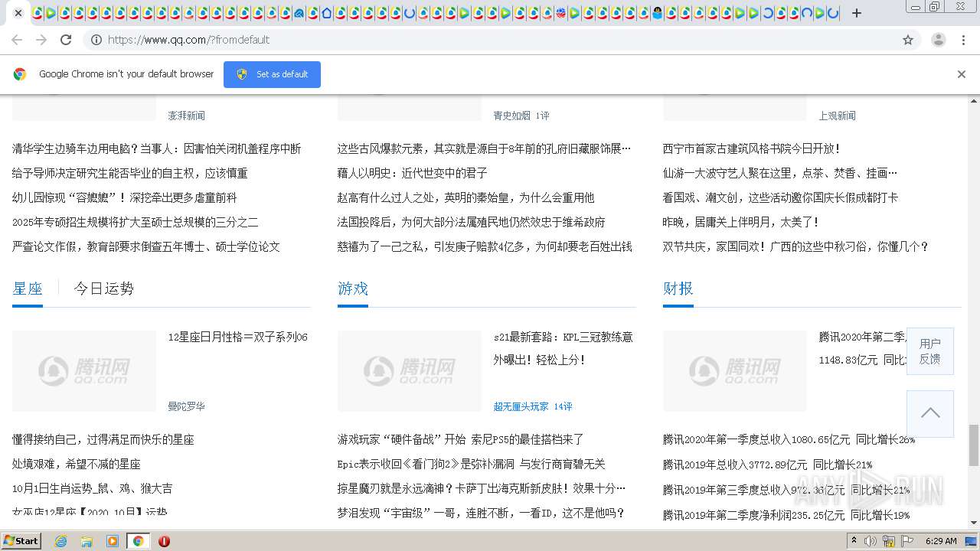The height and width of the screenshot is (551, 980).
Task: Open 藉人以明史 headline
Action: click(x=413, y=173)
